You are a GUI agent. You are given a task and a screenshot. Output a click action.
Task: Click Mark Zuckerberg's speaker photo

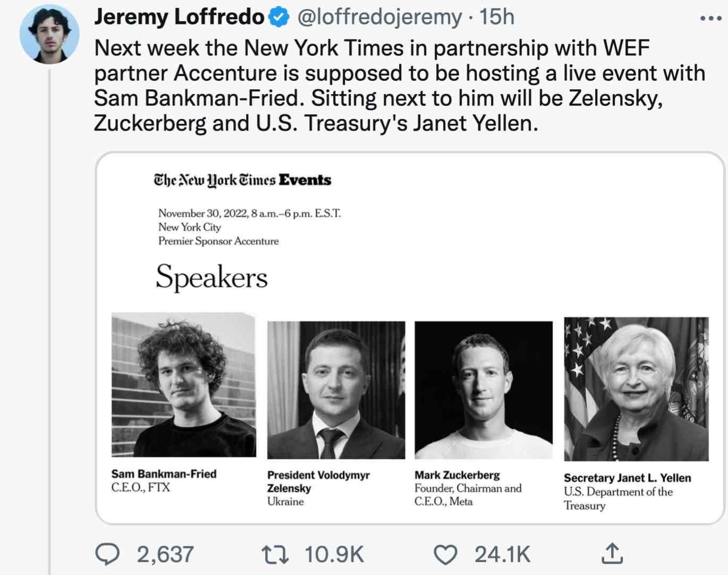(x=483, y=390)
